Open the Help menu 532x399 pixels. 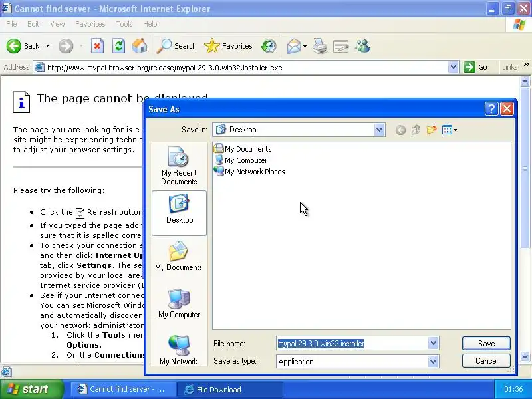click(x=150, y=24)
